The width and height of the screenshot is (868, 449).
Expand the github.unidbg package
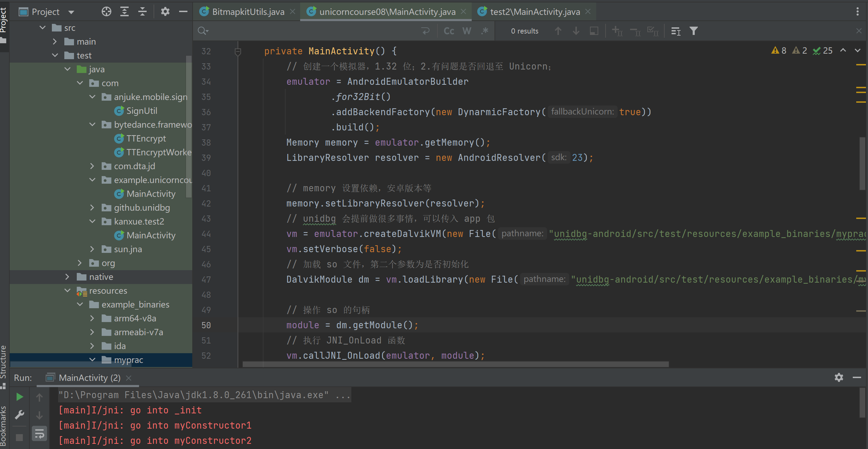pos(92,208)
